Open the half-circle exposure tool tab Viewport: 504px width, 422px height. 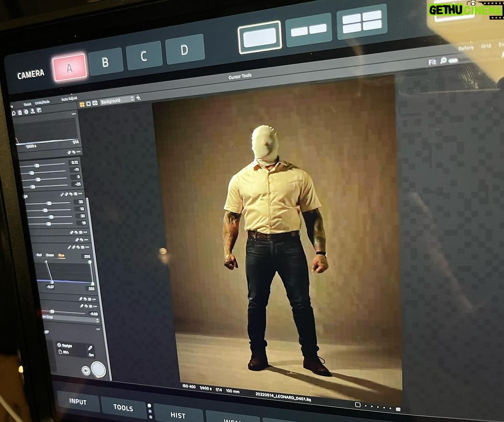coord(26,112)
